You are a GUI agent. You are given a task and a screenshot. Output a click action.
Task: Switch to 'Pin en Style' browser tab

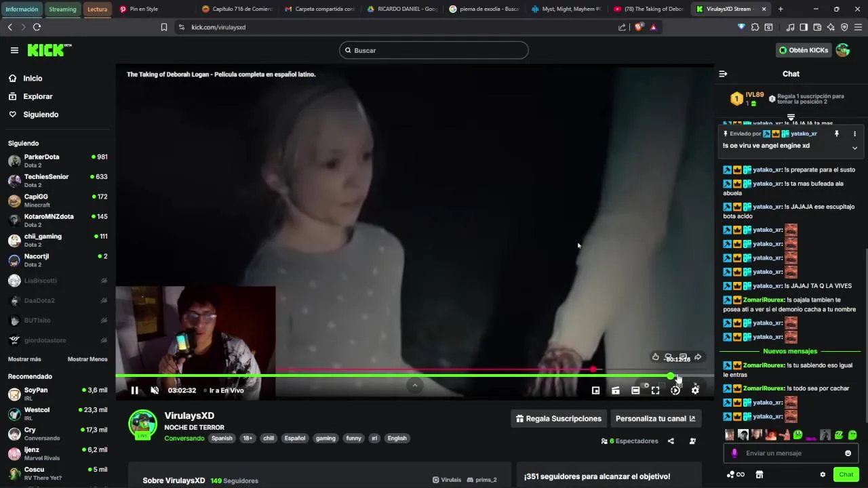(153, 9)
